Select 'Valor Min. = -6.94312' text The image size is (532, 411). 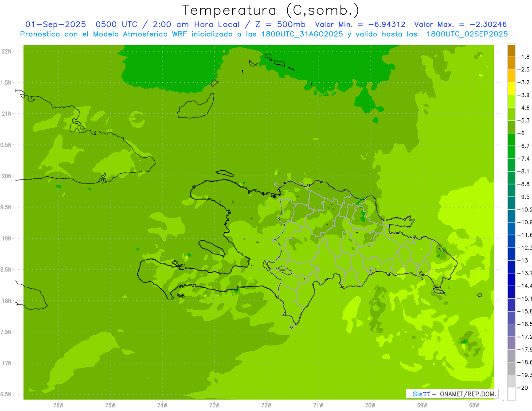pyautogui.click(x=360, y=24)
